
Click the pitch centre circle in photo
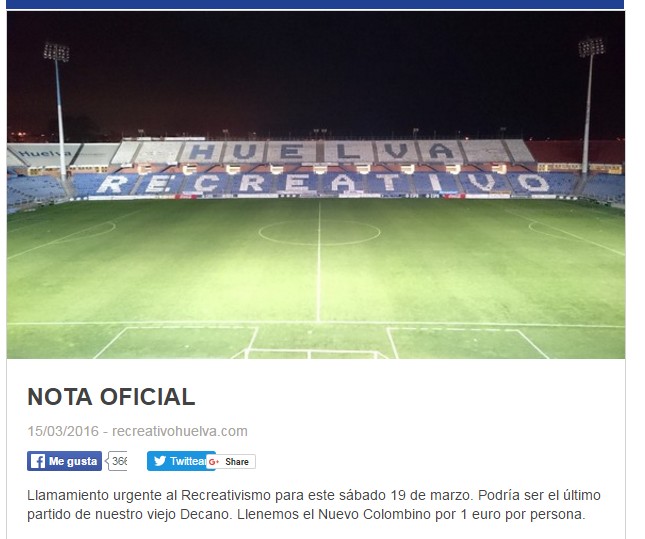pyautogui.click(x=319, y=232)
